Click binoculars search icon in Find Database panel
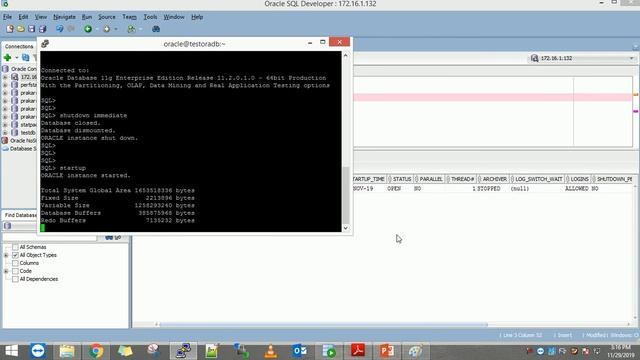 (x=109, y=237)
